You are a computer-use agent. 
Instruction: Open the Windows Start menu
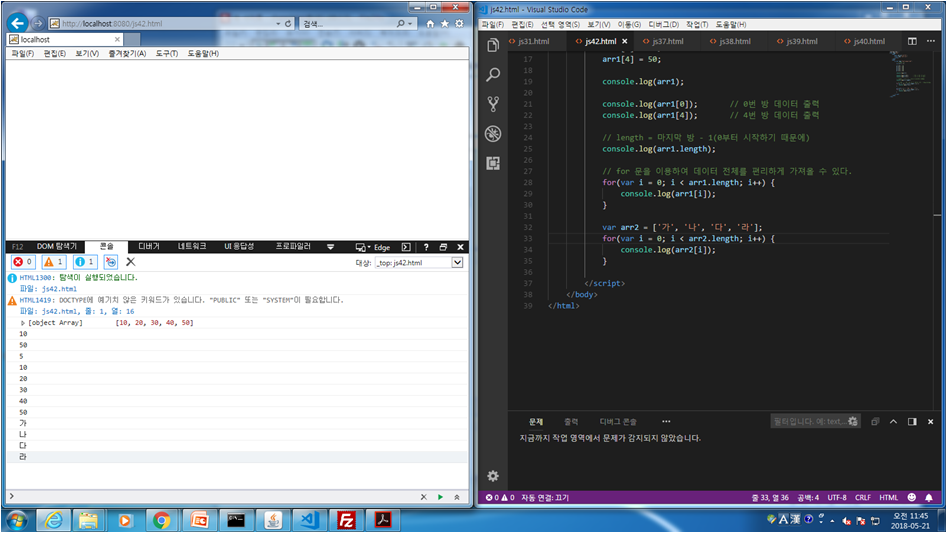click(17, 520)
